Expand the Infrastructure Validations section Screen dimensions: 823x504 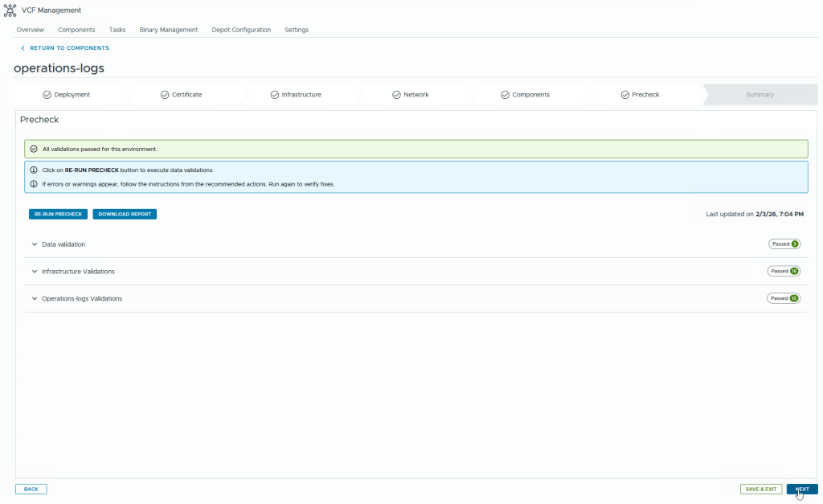[x=35, y=272]
